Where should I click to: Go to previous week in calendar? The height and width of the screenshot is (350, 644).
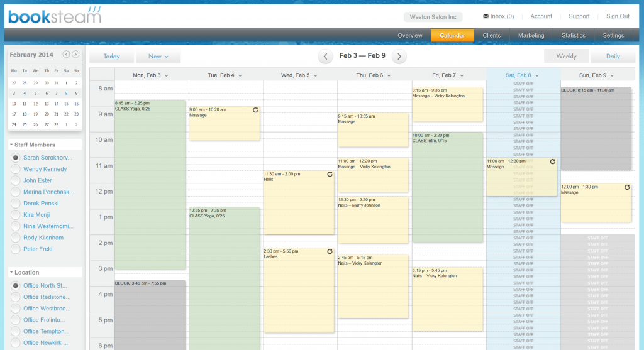[x=325, y=57]
